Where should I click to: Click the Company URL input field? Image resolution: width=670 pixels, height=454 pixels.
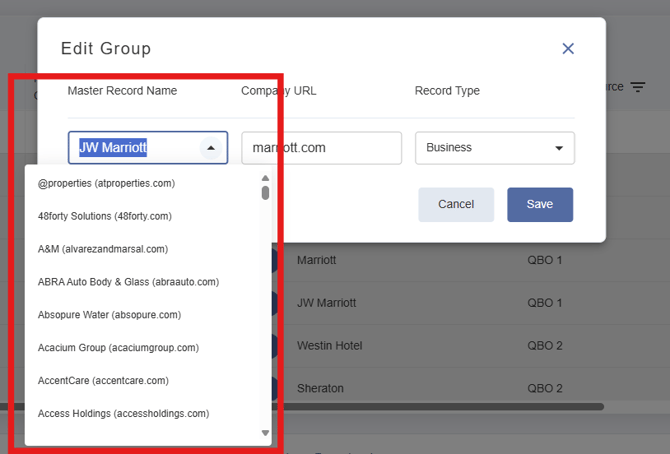321,148
